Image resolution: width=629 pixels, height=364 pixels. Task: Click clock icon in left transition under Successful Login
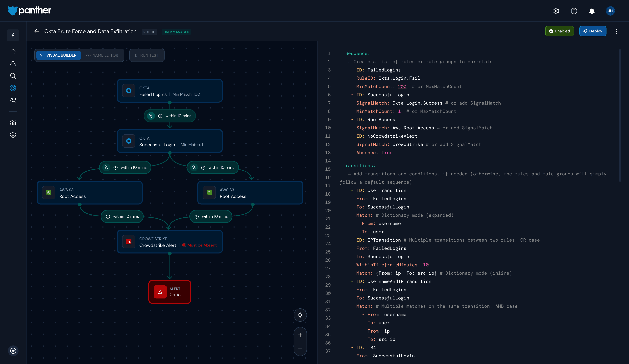116,168
